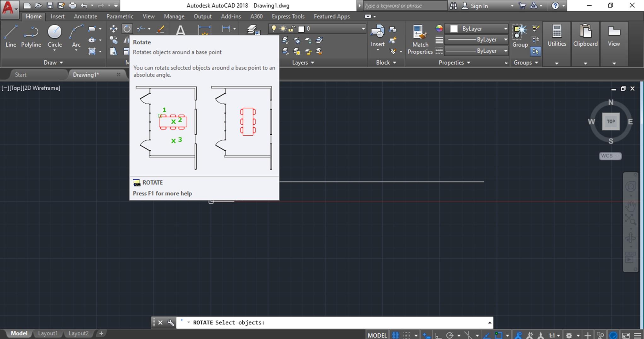Viewport: 644px width, 339px height.
Task: Toggle ortho mode in status bar
Action: click(438, 335)
